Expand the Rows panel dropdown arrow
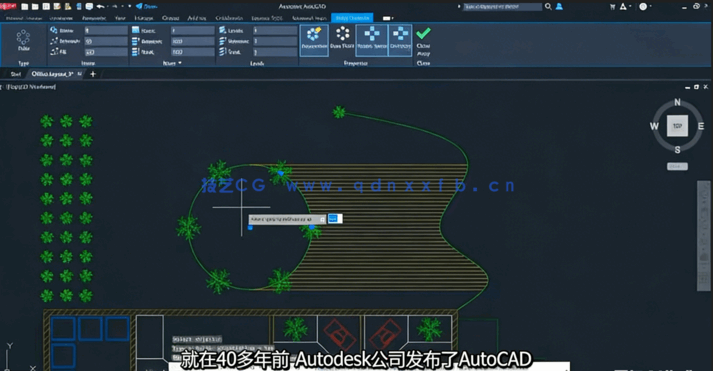The width and height of the screenshot is (713, 371). pyautogui.click(x=180, y=63)
